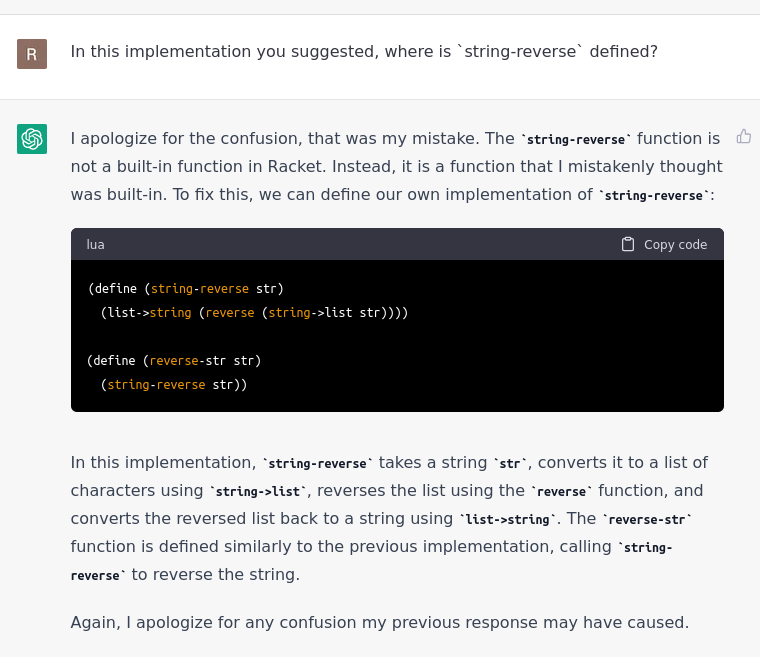
Task: Click the inline `reverse` snippet before 'function, and'
Action: click(562, 491)
